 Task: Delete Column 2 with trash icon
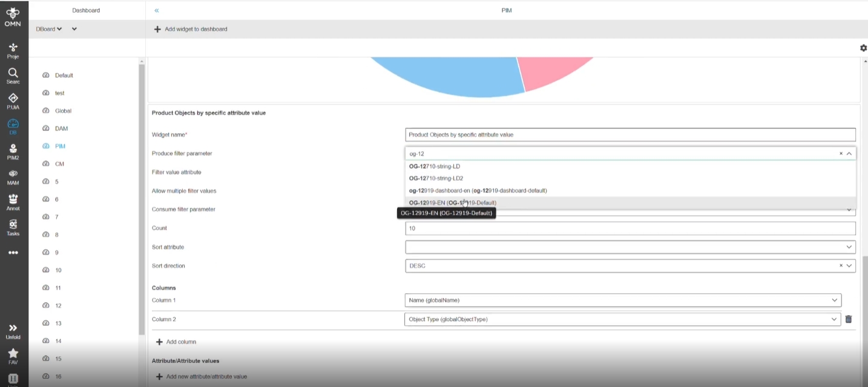tap(849, 319)
